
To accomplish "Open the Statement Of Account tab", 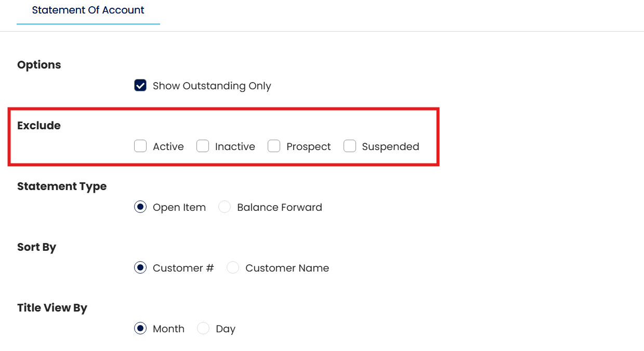I will click(88, 10).
